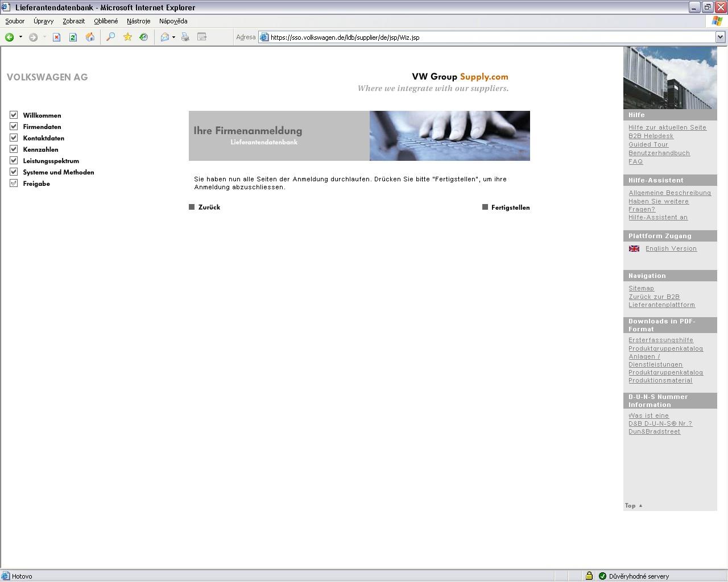Click the building photo above Hilfe

click(x=670, y=78)
